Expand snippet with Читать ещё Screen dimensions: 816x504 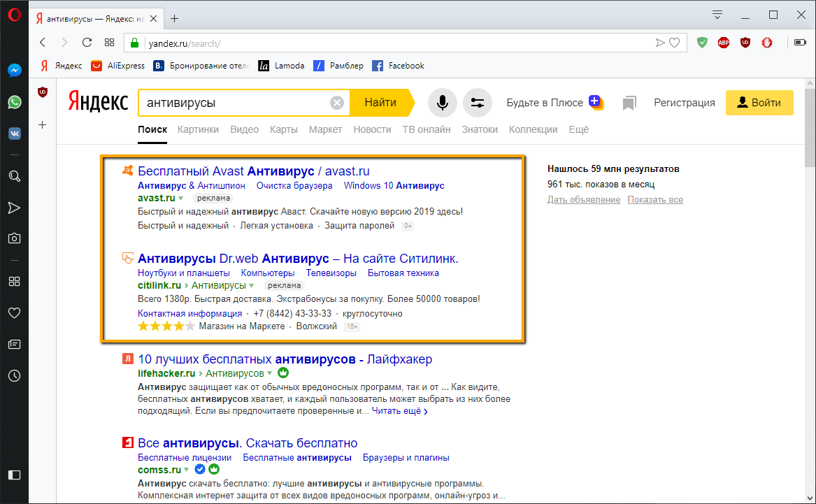click(400, 411)
